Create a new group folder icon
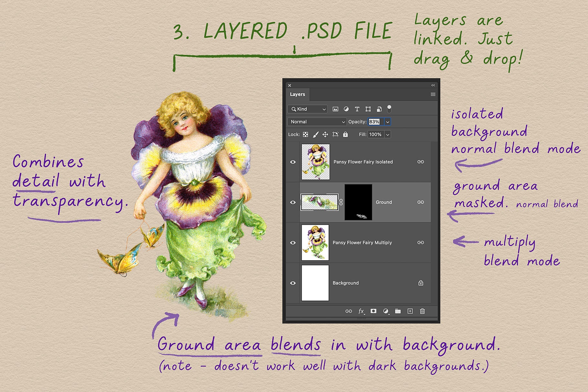588x392 pixels. [x=398, y=311]
